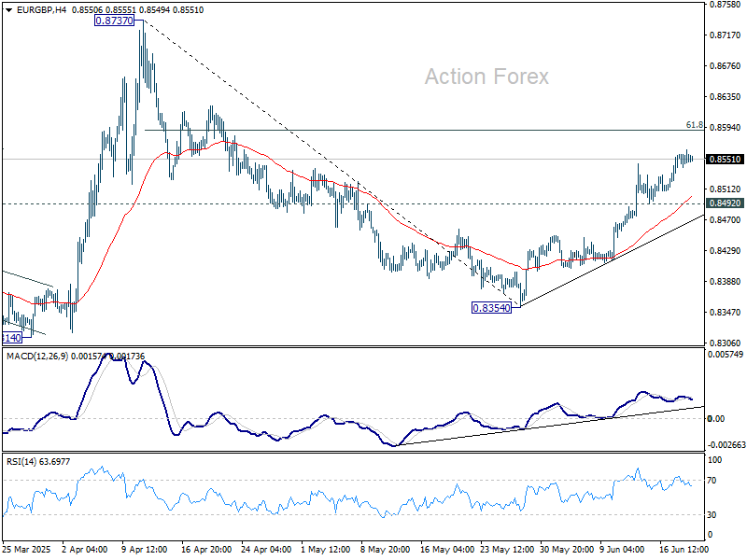Click the 0.84920 level price tag
Viewport: 747px width, 560px height.
point(726,203)
